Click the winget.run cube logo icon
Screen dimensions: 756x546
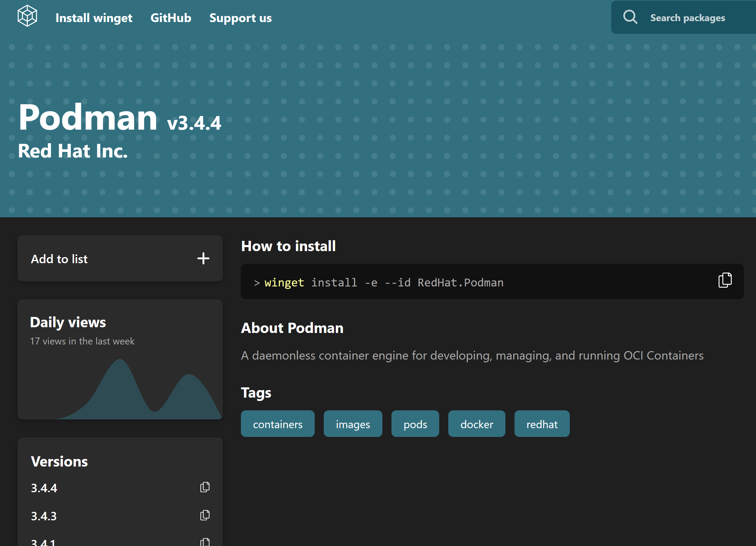pyautogui.click(x=27, y=16)
